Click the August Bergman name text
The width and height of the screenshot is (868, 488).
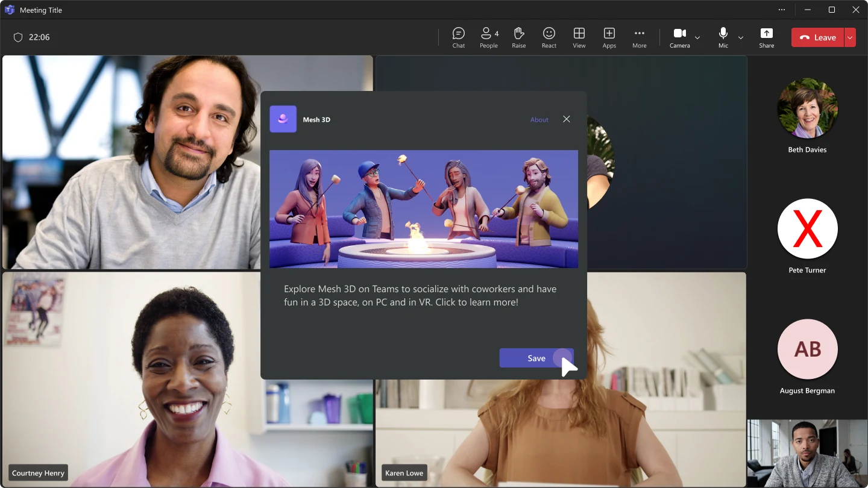tap(808, 390)
